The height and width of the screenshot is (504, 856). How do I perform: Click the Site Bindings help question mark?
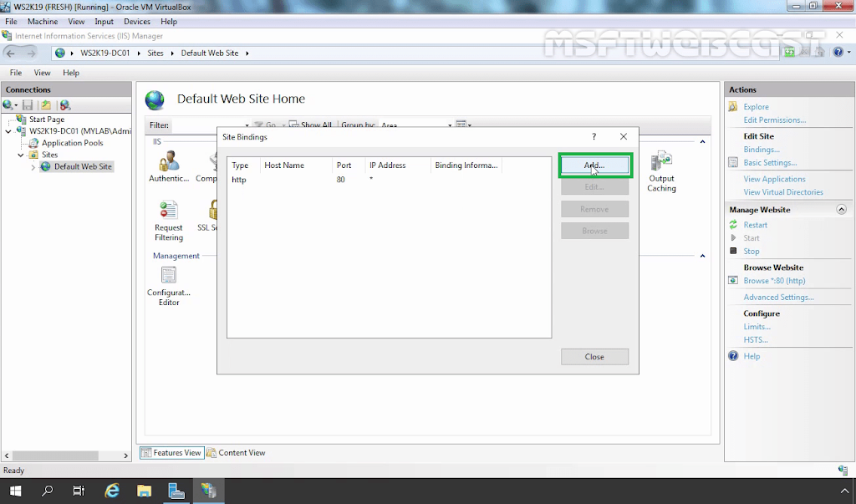[x=594, y=136]
